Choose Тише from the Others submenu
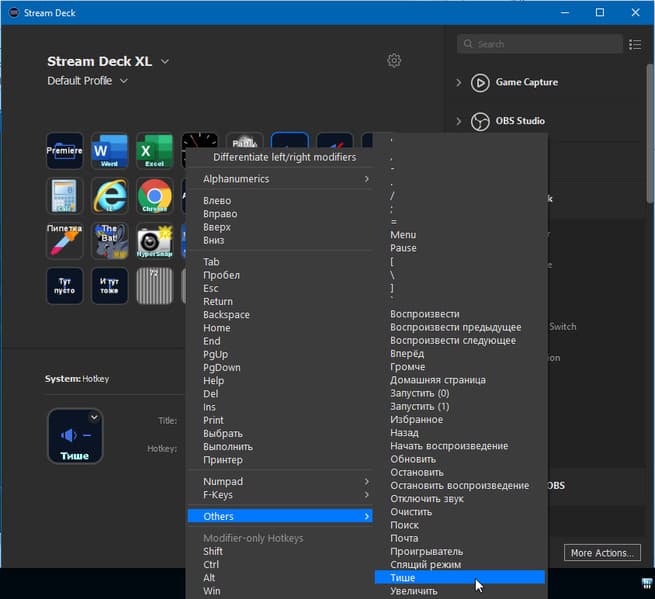This screenshot has width=655, height=599. (x=403, y=578)
